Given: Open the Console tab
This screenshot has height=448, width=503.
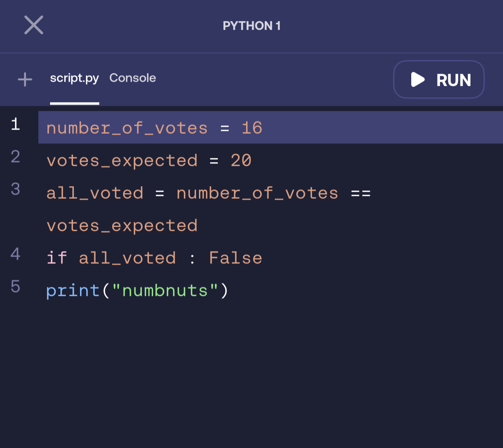Looking at the screenshot, I should coord(133,78).
